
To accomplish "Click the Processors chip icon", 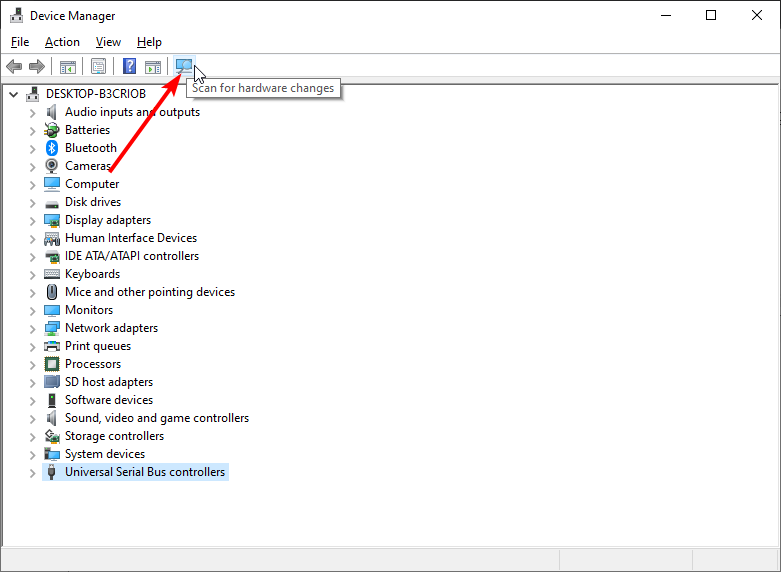I will pyautogui.click(x=52, y=364).
